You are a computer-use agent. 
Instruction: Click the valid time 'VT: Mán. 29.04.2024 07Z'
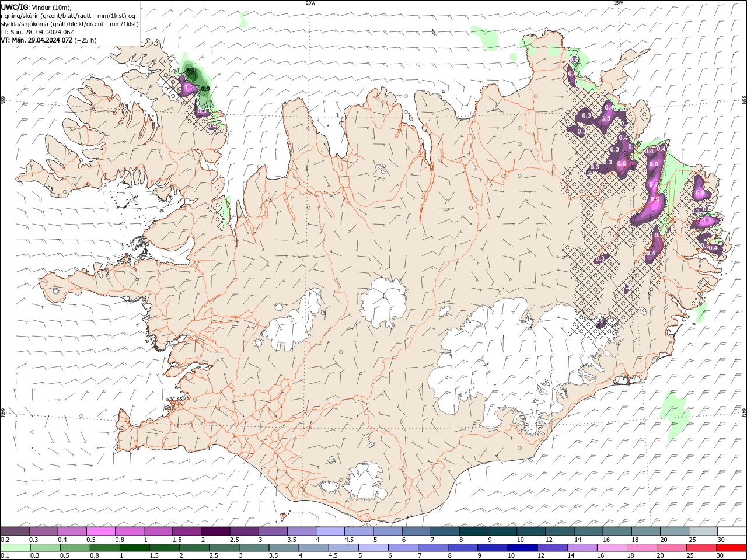pyautogui.click(x=37, y=40)
